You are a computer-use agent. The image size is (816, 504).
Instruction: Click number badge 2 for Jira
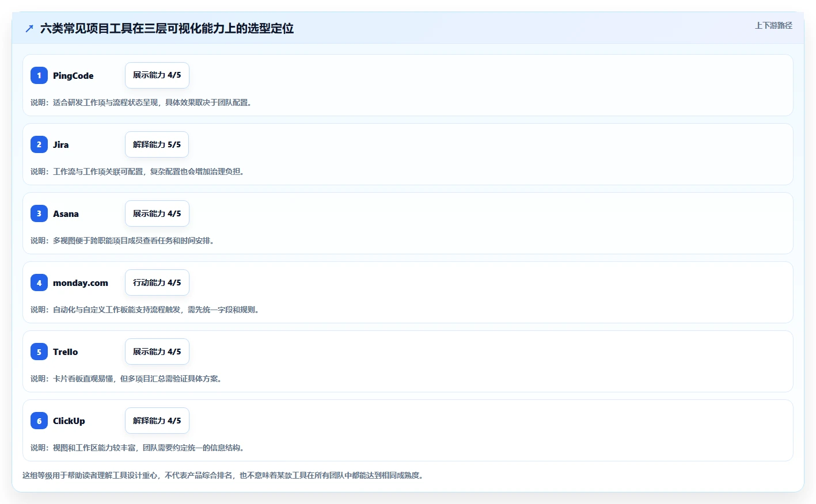click(39, 144)
